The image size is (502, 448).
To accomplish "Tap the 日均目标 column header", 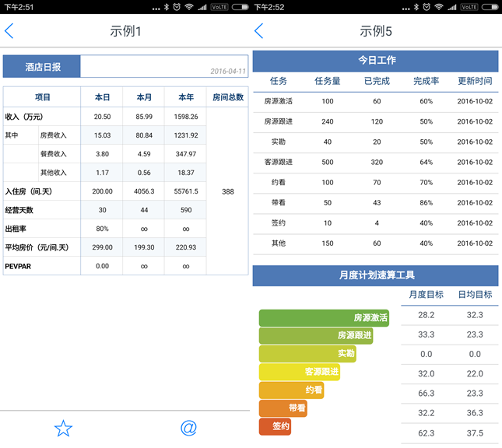I will point(475,295).
